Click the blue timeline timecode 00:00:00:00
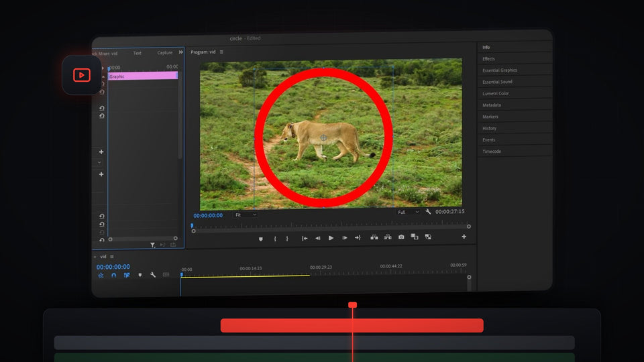This screenshot has width=644, height=362. click(113, 267)
